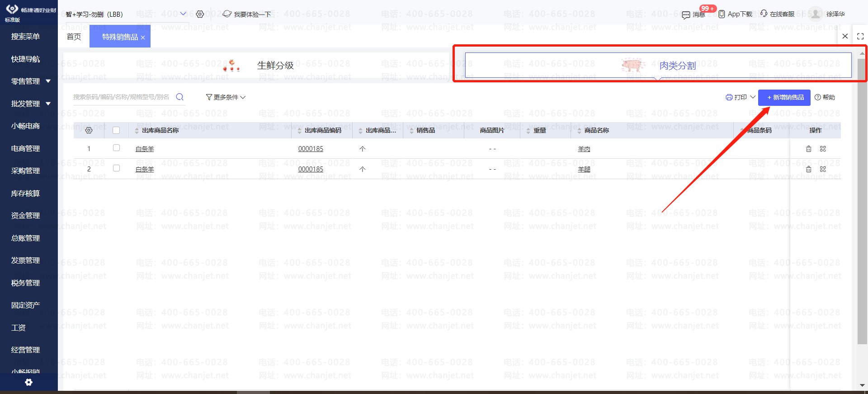
Task: Open the 消息 messages icon
Action: coord(686,15)
